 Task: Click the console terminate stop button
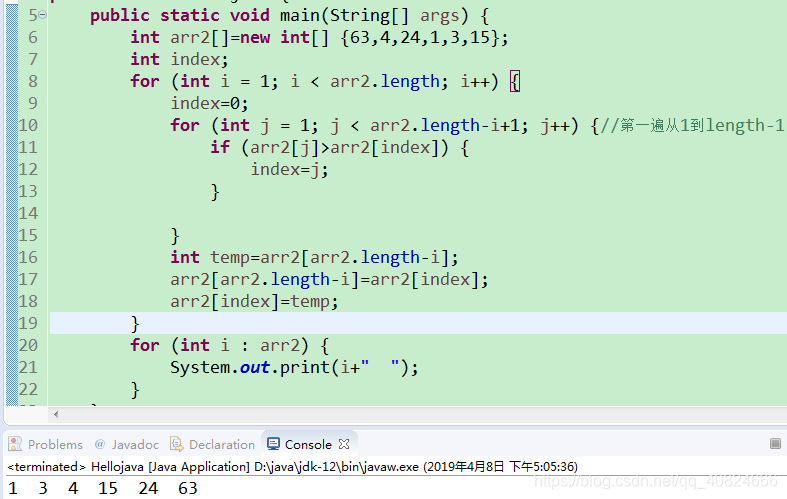tap(775, 444)
